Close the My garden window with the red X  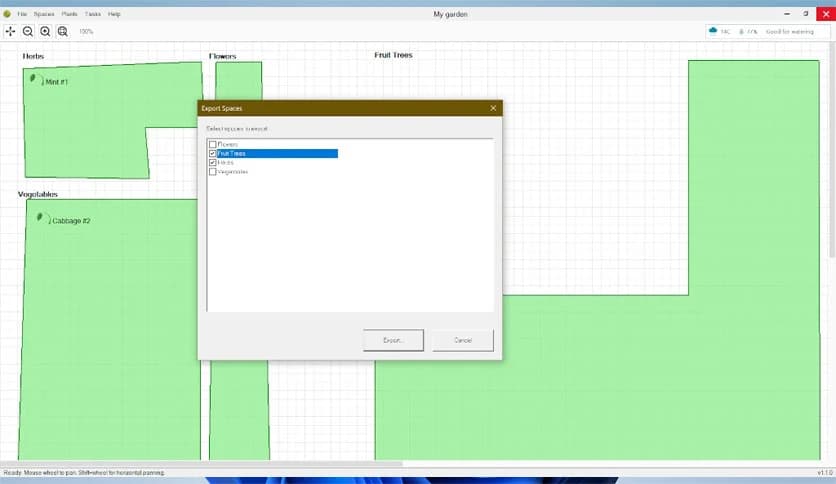point(826,14)
